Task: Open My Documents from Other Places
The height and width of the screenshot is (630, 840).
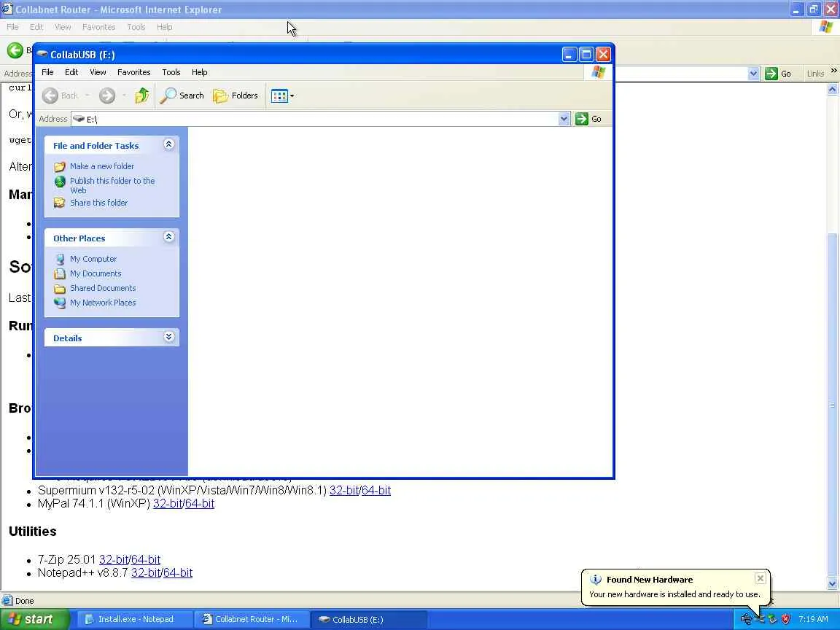Action: pyautogui.click(x=96, y=273)
